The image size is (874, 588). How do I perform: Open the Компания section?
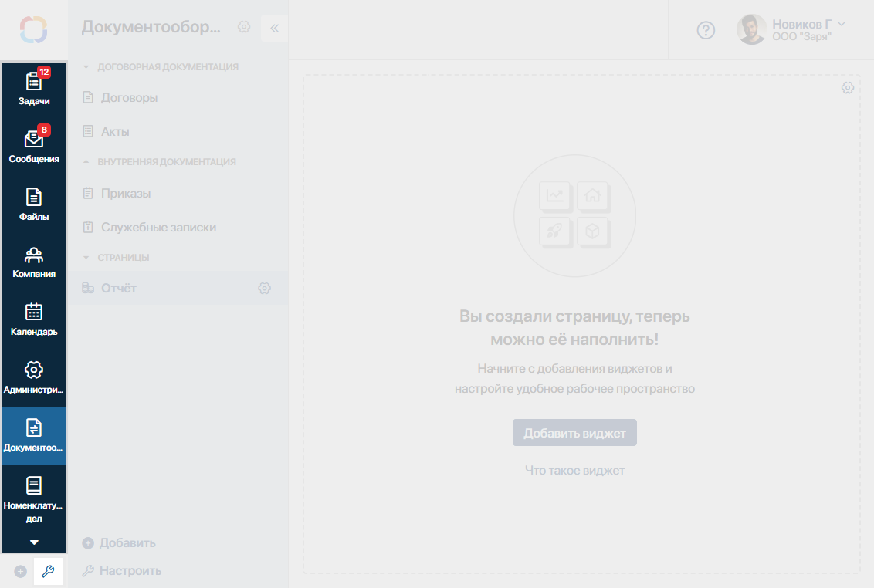click(x=34, y=262)
